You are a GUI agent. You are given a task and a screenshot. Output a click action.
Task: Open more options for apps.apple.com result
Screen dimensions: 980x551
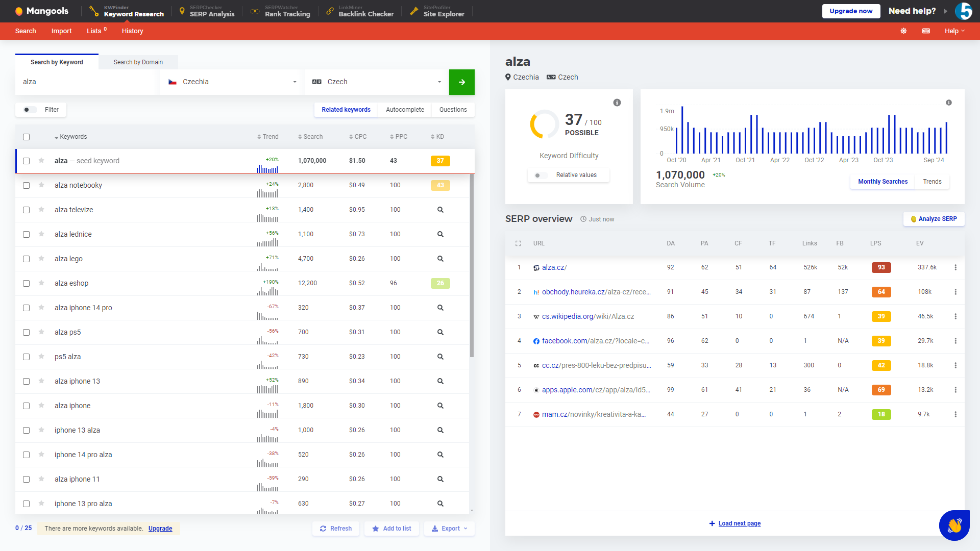[955, 390]
